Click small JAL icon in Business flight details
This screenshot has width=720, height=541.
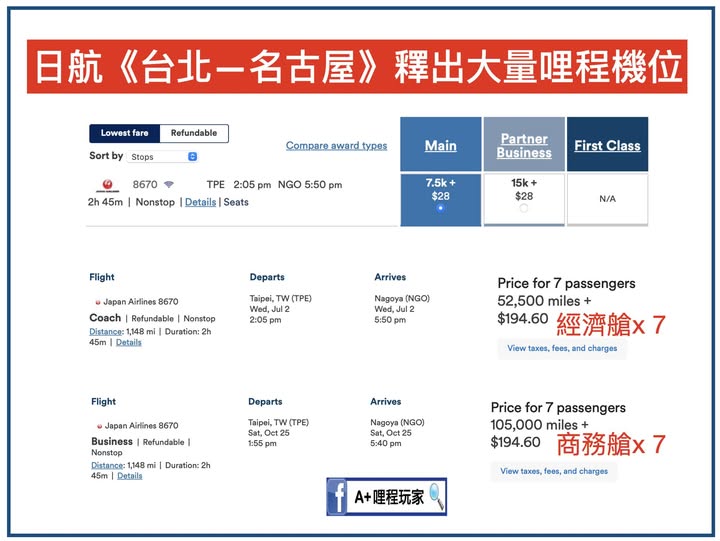pos(98,425)
